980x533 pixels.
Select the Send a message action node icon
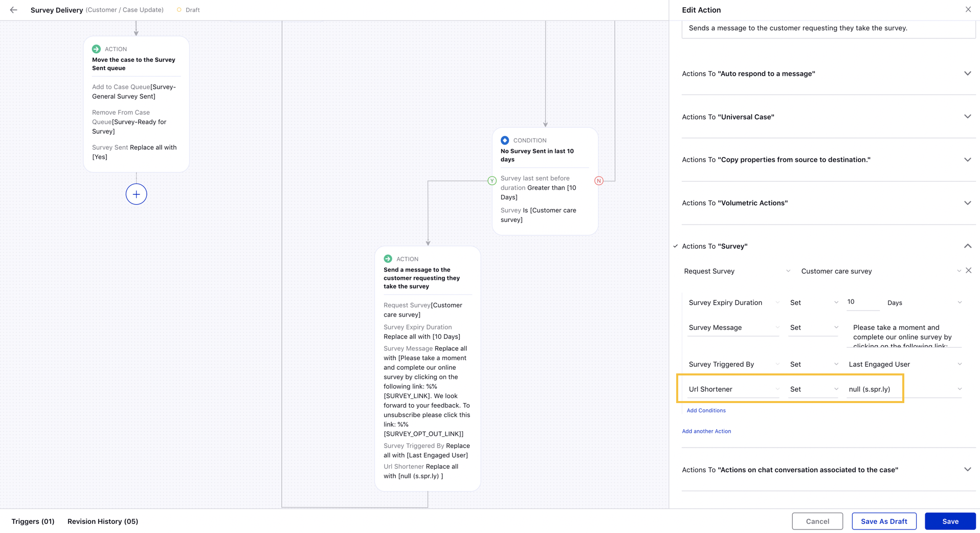click(388, 259)
